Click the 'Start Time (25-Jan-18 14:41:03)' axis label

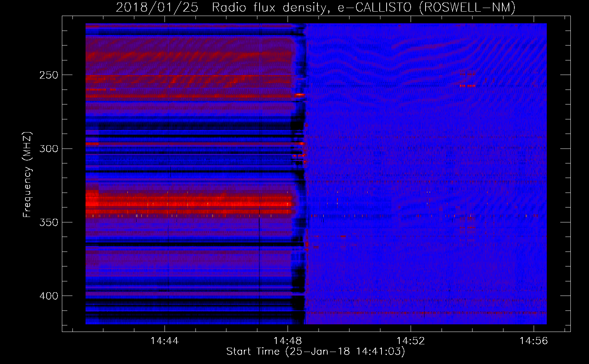click(x=316, y=352)
